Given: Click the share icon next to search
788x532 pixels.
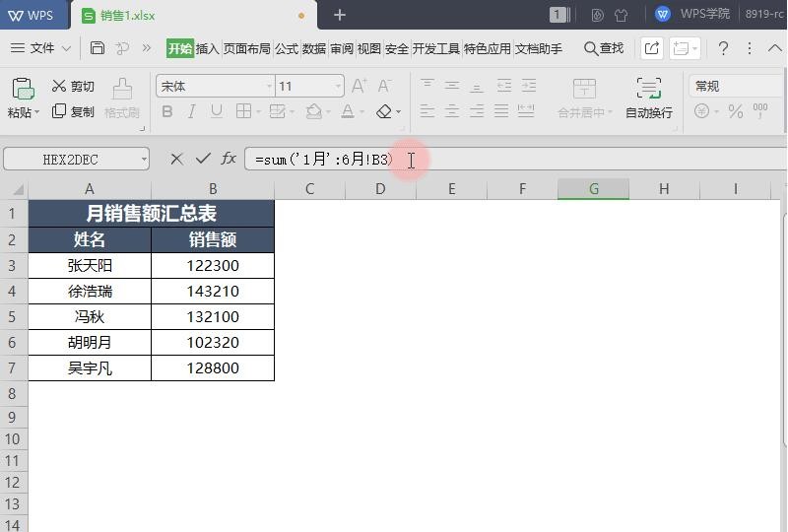Looking at the screenshot, I should (651, 48).
